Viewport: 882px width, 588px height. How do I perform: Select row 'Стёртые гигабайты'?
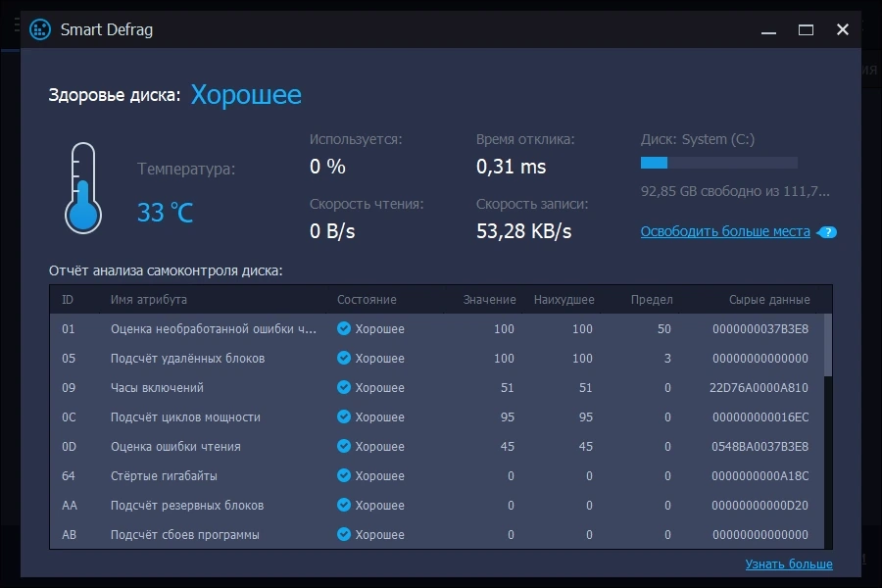coord(437,475)
